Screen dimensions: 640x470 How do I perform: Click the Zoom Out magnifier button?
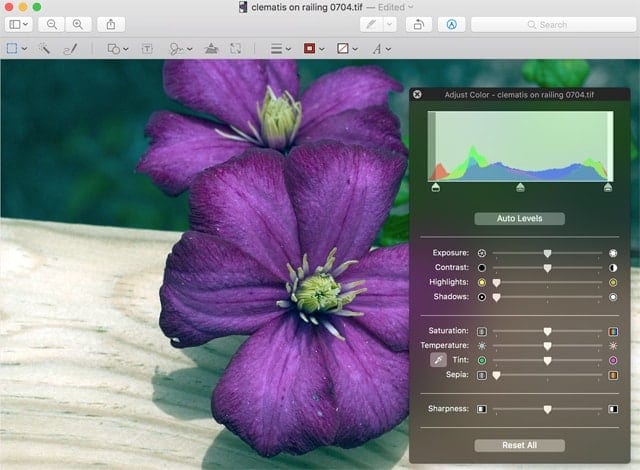(52, 23)
